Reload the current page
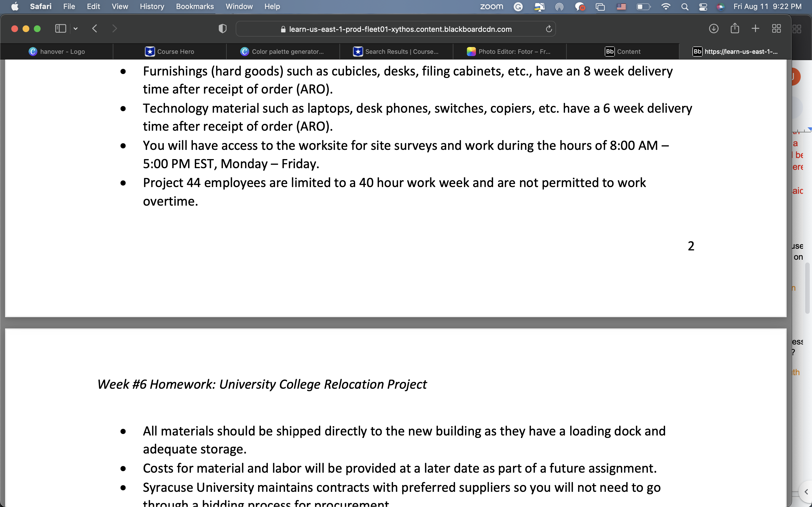Screen dimensions: 812x507 (x=549, y=29)
